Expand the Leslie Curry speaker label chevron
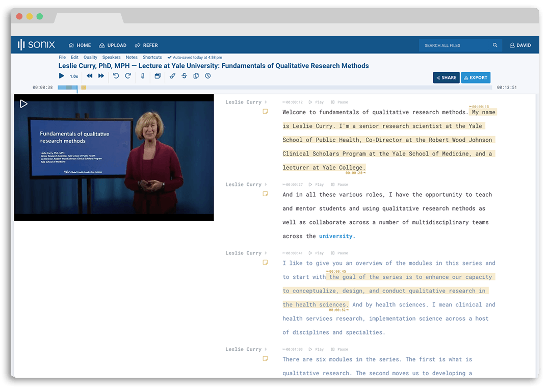Image resolution: width=549 pixels, height=392 pixels. point(266,102)
